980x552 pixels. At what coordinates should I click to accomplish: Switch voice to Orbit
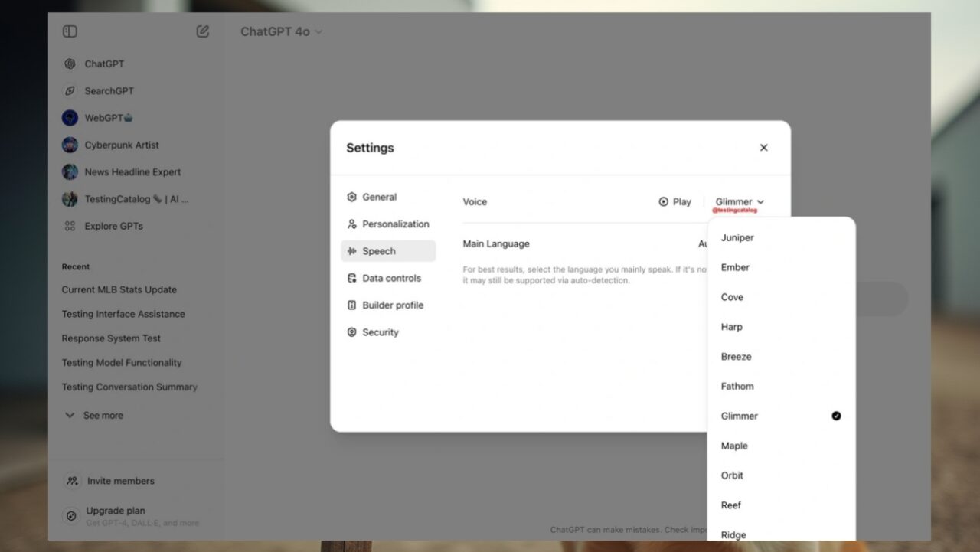pos(781,475)
